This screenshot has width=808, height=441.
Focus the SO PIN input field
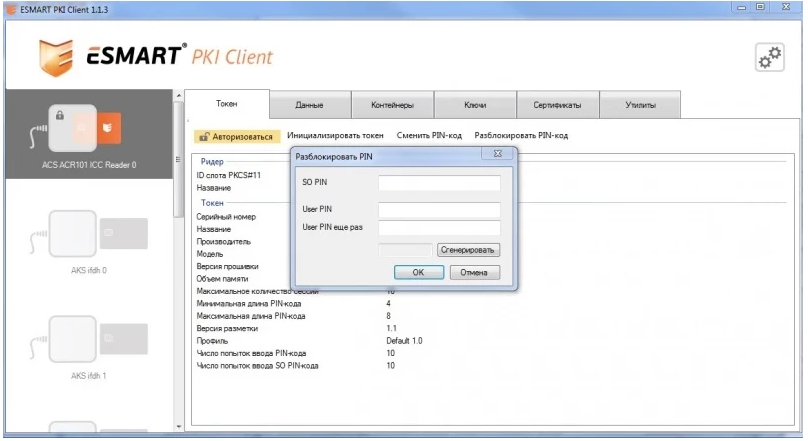(x=439, y=183)
